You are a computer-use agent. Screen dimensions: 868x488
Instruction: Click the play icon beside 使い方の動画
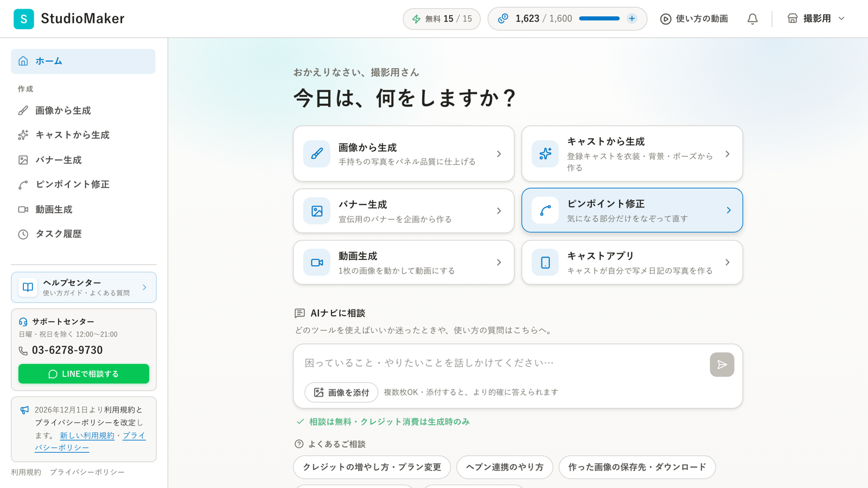[666, 19]
